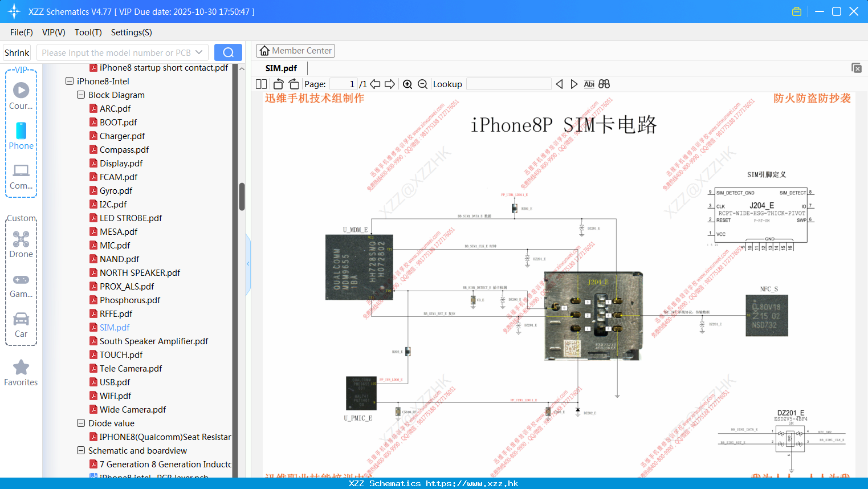Toggle whole-word Abi match option

(589, 84)
